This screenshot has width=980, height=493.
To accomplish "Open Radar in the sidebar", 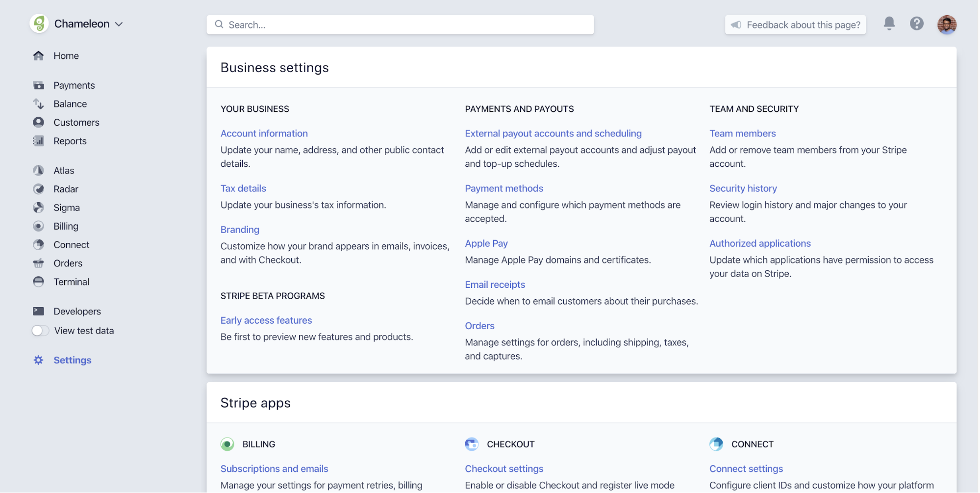I will coord(66,189).
